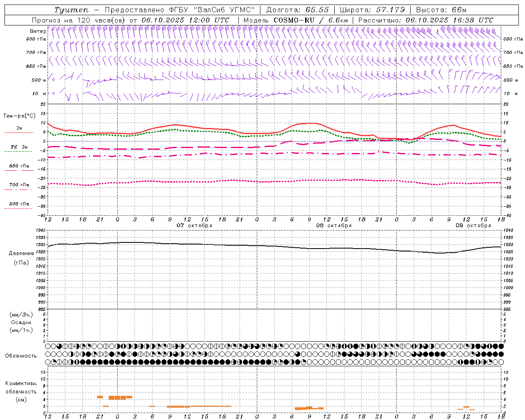
Task: Click the "Tyumen" station title
Action: 71,10
